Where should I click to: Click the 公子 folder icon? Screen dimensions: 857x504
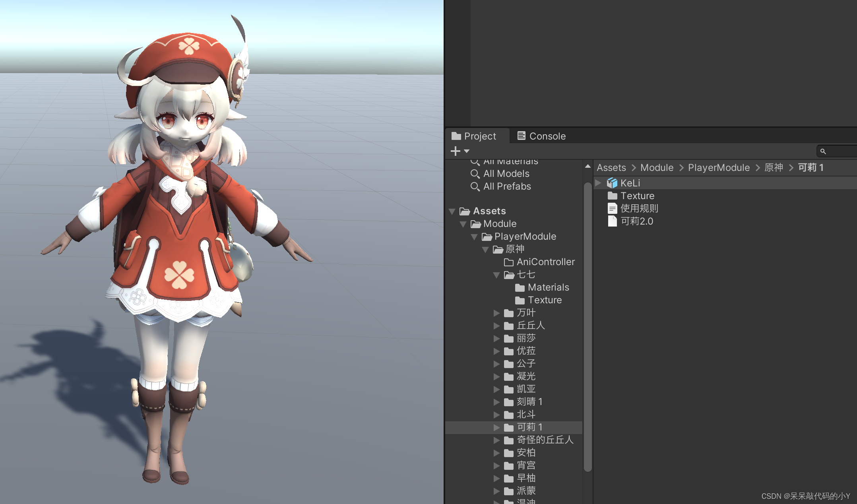tap(509, 364)
